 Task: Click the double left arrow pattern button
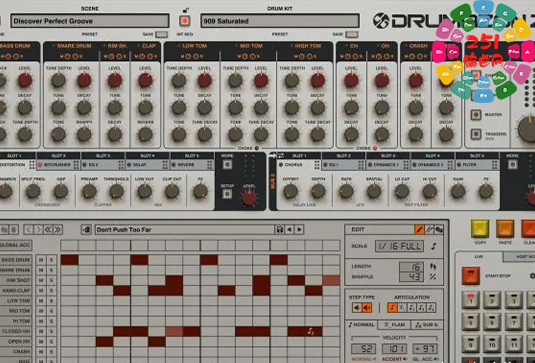point(48,230)
